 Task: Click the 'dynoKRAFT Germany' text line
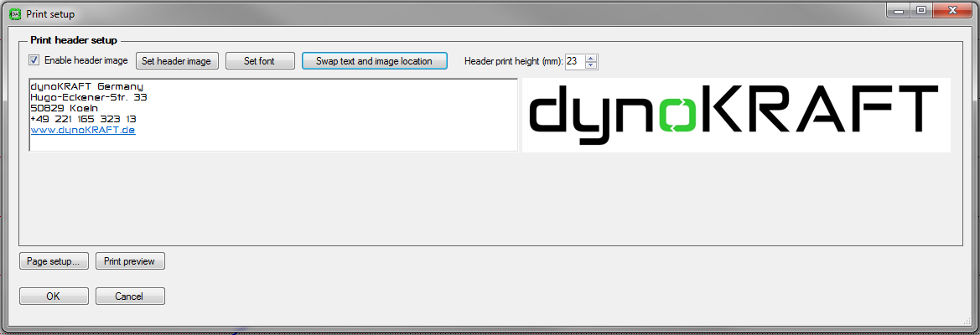pos(87,87)
